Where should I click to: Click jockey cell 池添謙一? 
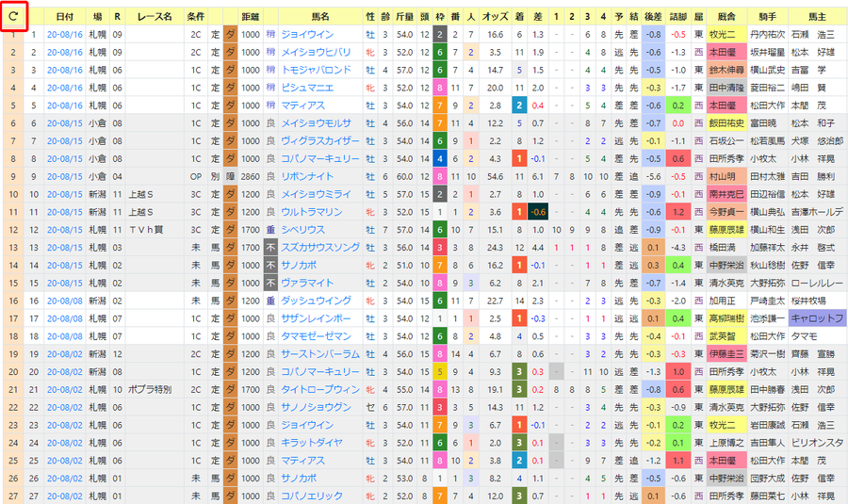tap(767, 318)
